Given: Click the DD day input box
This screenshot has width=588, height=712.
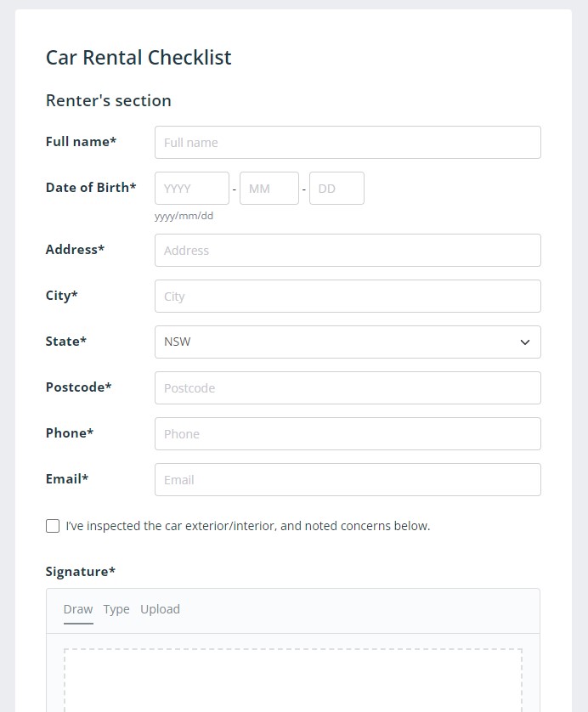Looking at the screenshot, I should point(336,188).
